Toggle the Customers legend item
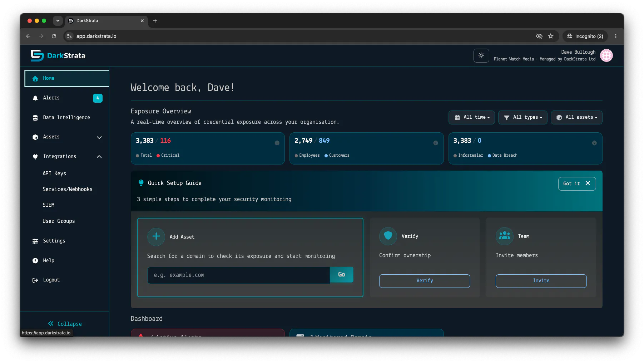 click(x=337, y=156)
